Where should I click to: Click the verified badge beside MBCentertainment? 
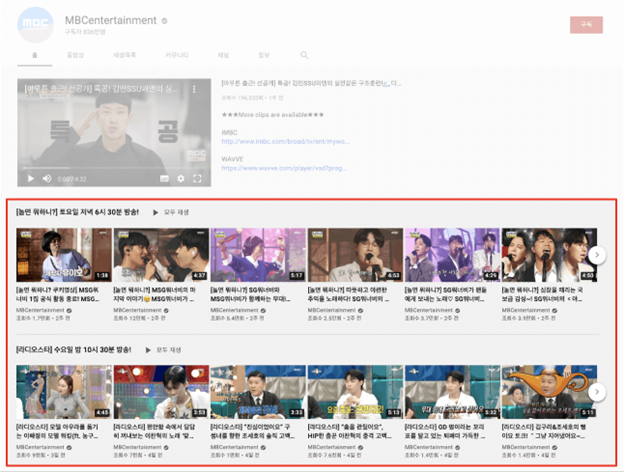coord(164,21)
